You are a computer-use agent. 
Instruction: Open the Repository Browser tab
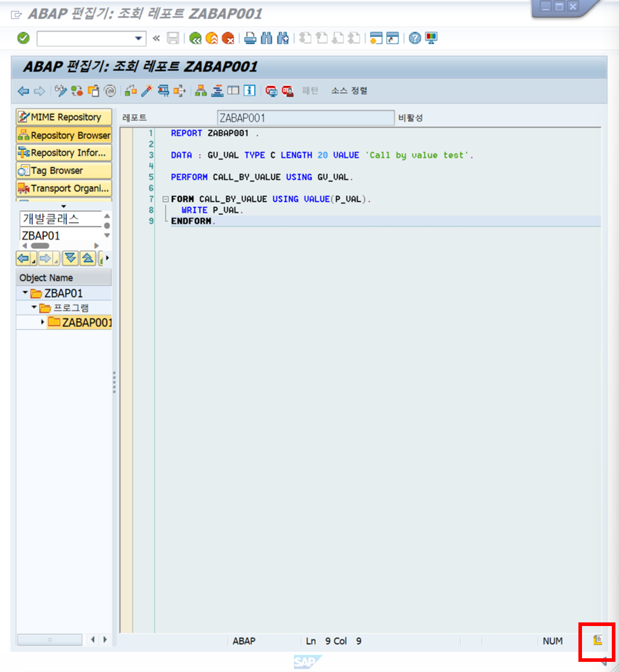pos(64,135)
